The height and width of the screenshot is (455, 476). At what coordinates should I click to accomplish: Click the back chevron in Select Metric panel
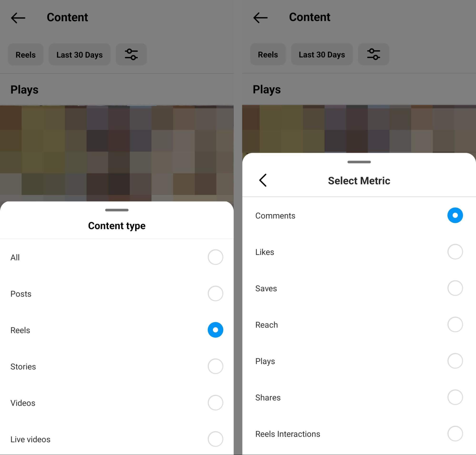point(262,180)
